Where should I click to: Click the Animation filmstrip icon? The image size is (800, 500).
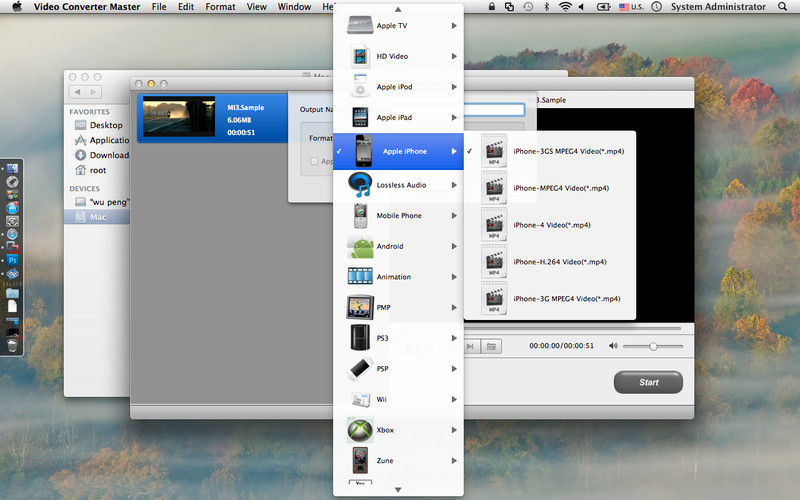coord(360,276)
